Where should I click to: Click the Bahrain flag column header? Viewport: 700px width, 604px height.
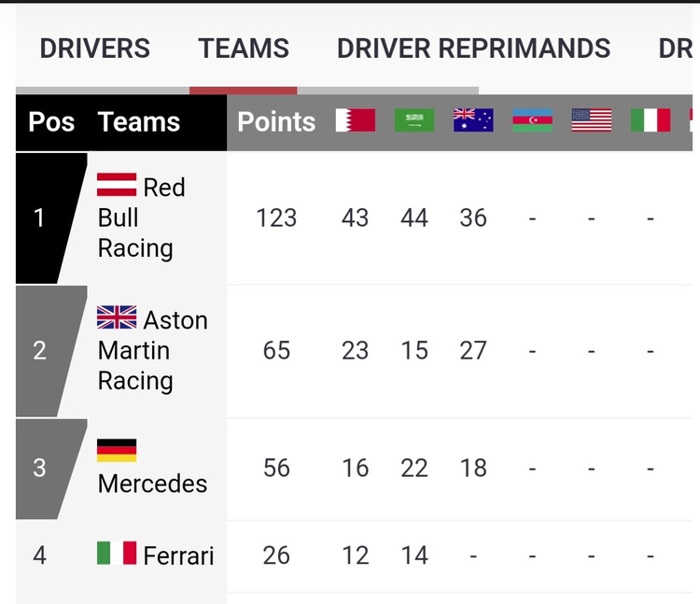click(356, 120)
